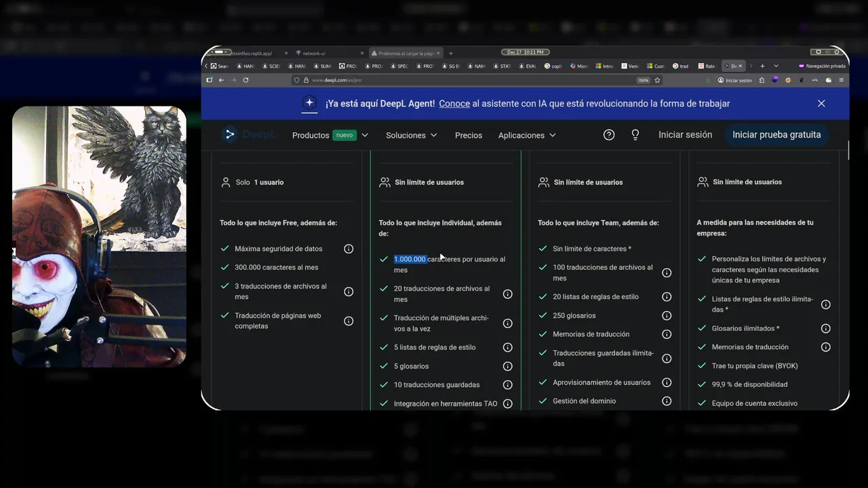Click the padlock site security icon

(x=306, y=80)
